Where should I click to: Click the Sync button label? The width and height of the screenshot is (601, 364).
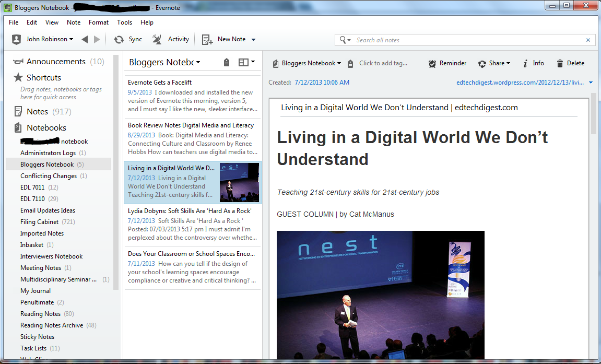point(135,39)
